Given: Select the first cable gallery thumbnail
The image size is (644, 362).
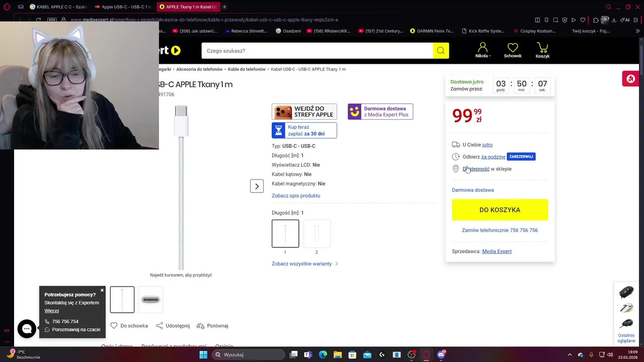Looking at the screenshot, I should (122, 300).
